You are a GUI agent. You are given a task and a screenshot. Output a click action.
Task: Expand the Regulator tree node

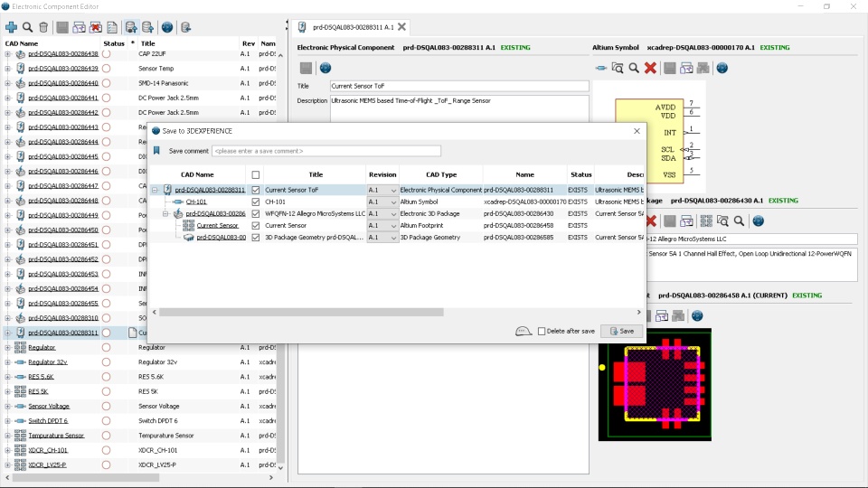pyautogui.click(x=8, y=347)
